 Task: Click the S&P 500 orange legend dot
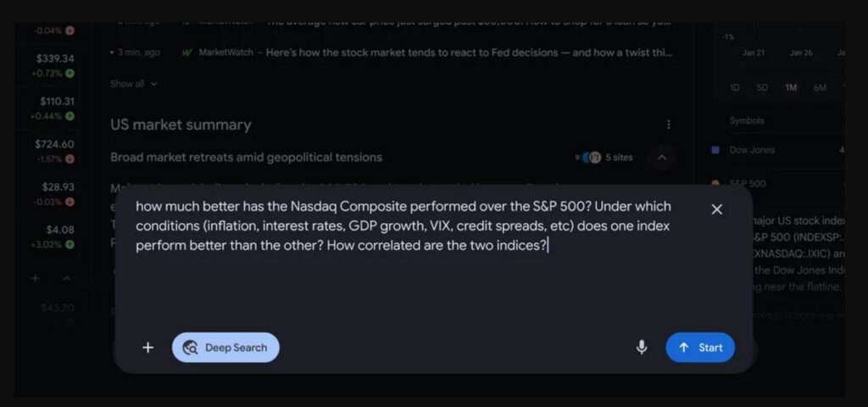715,182
